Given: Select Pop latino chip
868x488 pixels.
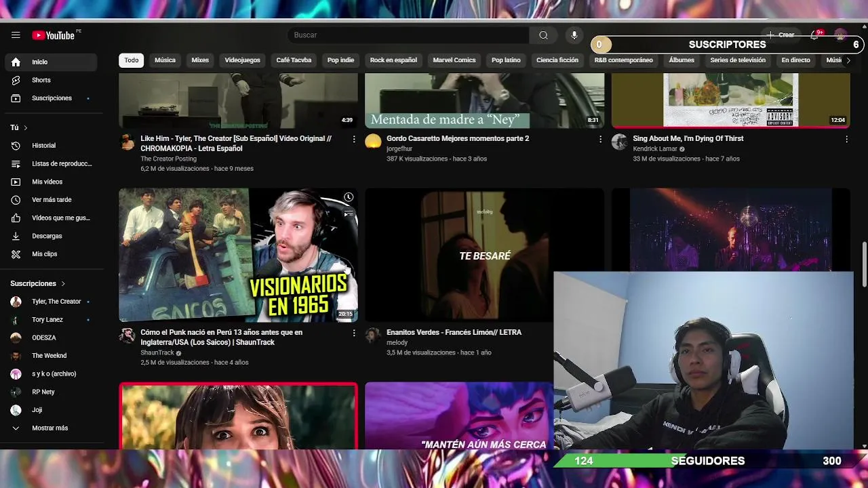Looking at the screenshot, I should point(506,60).
